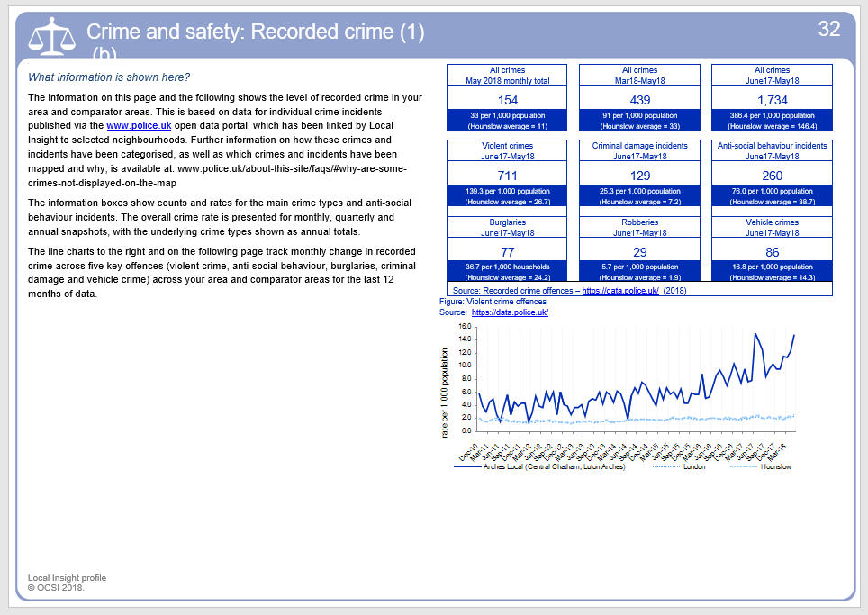The width and height of the screenshot is (868, 615).
Task: Select the Robberies count 29
Action: point(639,252)
